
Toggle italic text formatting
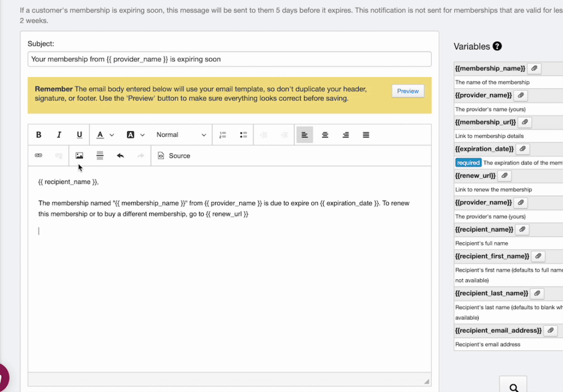pos(59,135)
